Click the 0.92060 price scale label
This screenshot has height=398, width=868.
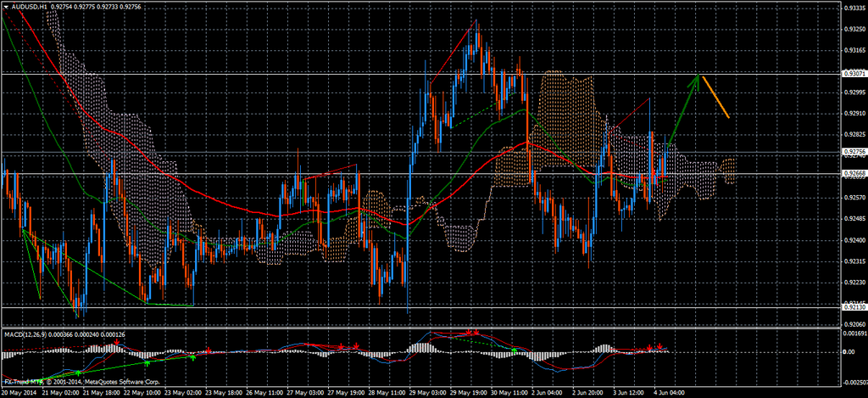point(854,324)
